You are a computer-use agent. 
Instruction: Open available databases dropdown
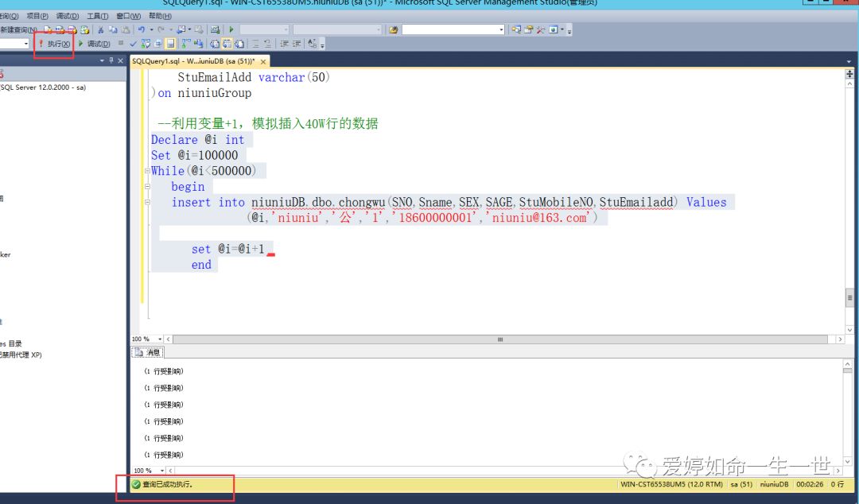[26, 43]
